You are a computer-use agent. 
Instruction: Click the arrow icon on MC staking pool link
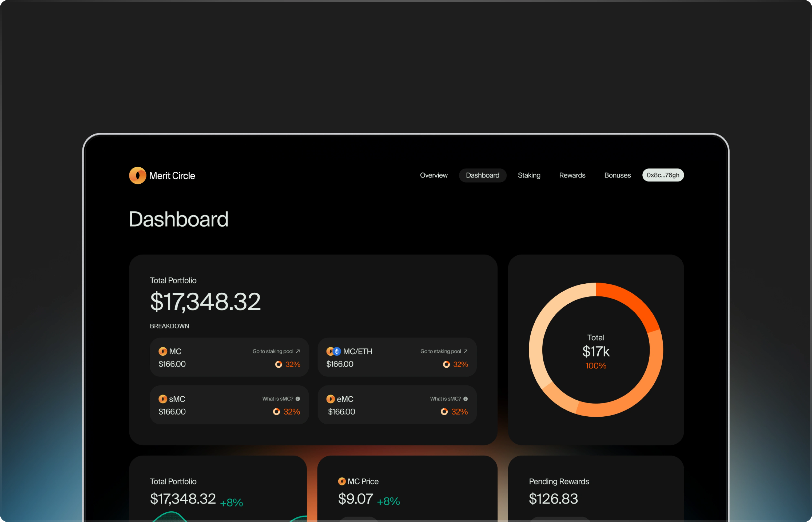click(298, 351)
